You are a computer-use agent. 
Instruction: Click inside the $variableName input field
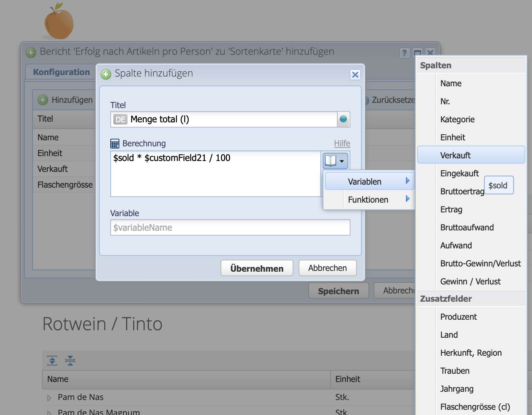pyautogui.click(x=230, y=227)
